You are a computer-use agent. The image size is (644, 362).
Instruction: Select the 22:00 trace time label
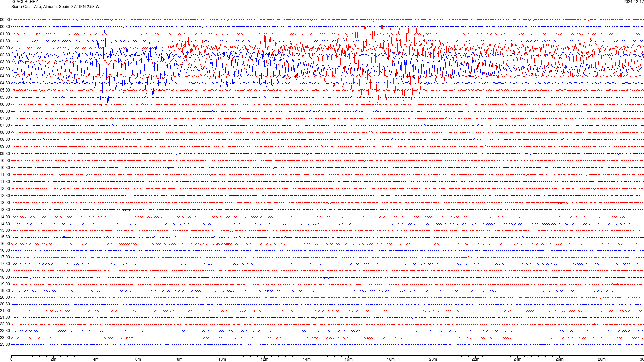coord(5,324)
